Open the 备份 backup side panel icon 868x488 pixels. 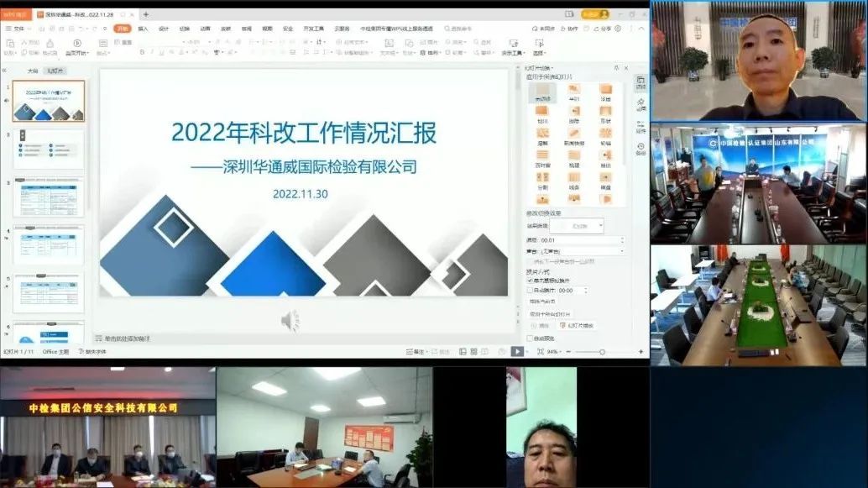pos(641,149)
